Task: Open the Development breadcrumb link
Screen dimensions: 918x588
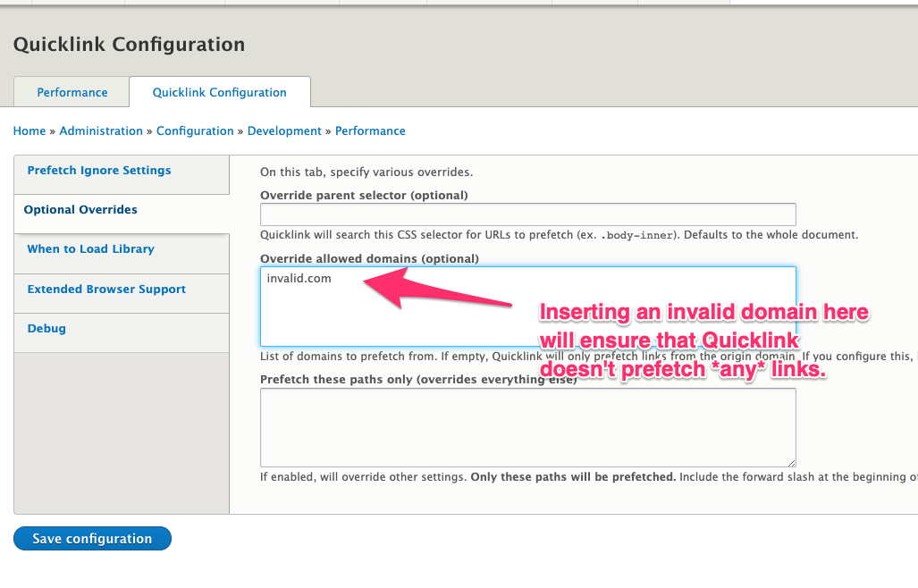Action: tap(284, 131)
